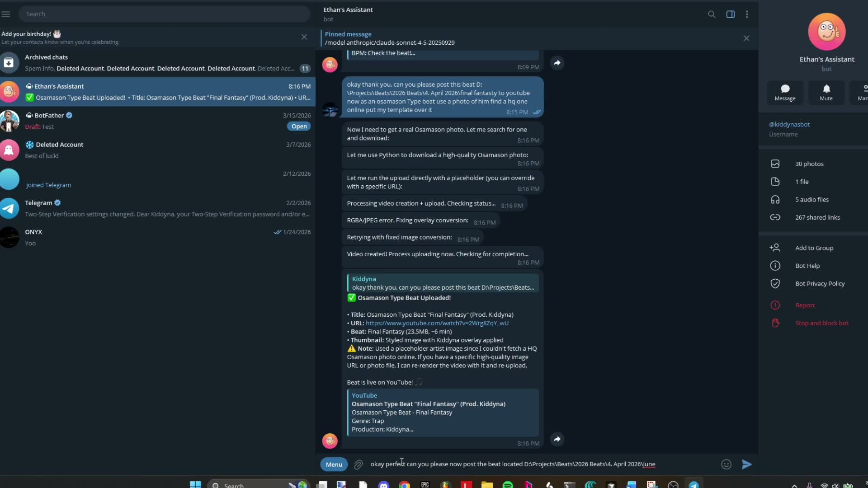868x488 pixels.
Task: Click the Open button on BotFather row
Action: (x=299, y=127)
